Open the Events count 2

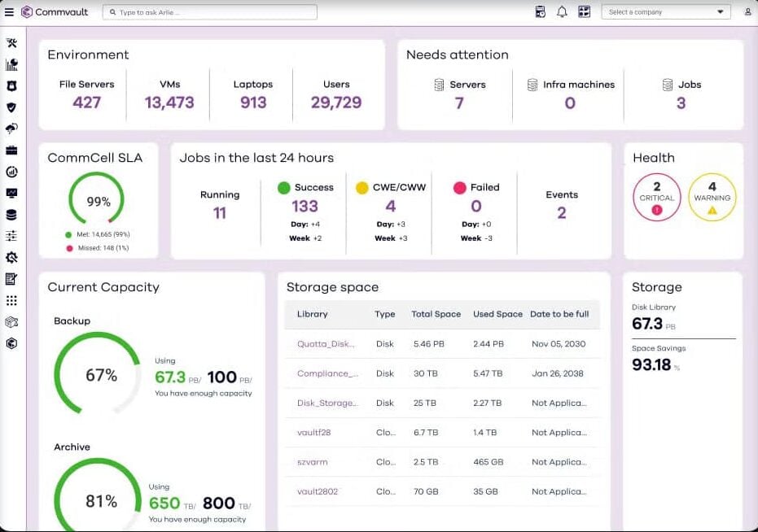561,213
